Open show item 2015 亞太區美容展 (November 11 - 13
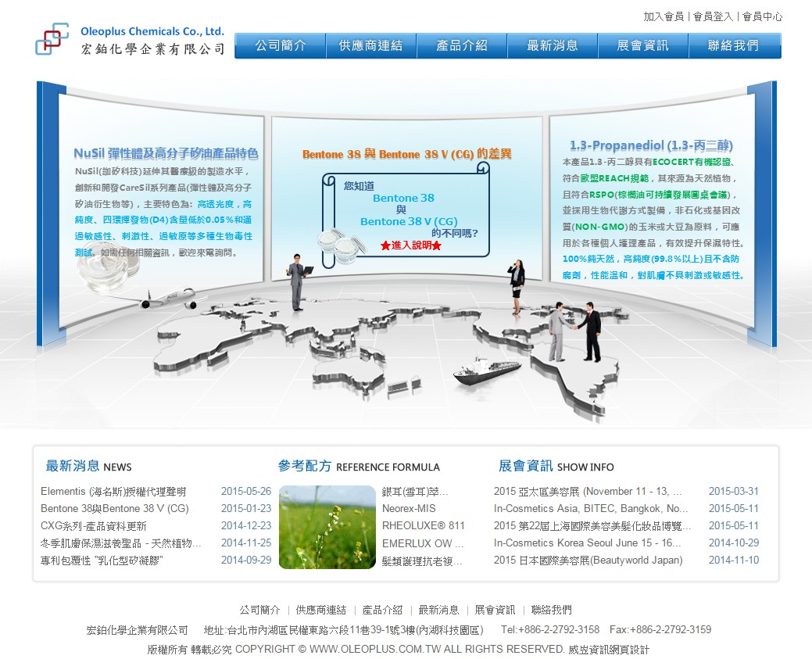The width and height of the screenshot is (812, 659). pos(588,491)
